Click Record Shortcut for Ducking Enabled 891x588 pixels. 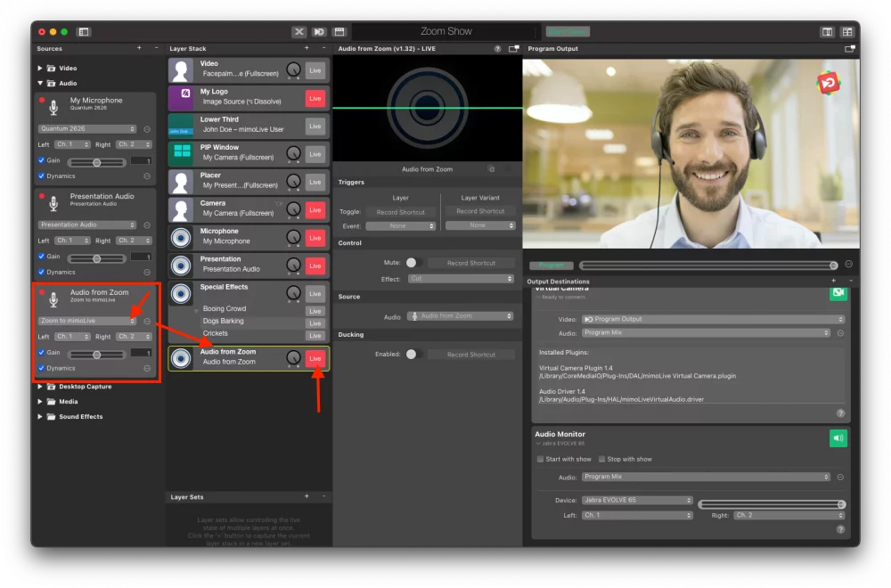pyautogui.click(x=471, y=355)
